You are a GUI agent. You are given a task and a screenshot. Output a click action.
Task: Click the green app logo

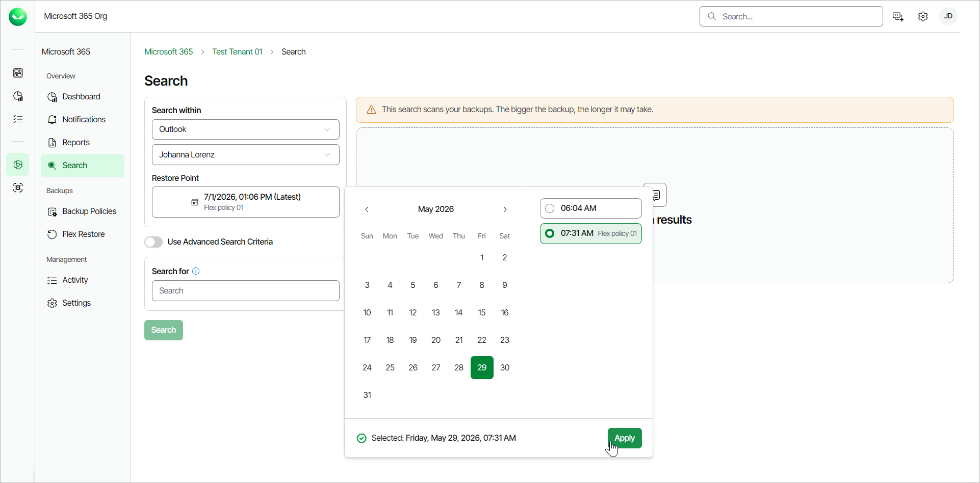click(x=18, y=17)
